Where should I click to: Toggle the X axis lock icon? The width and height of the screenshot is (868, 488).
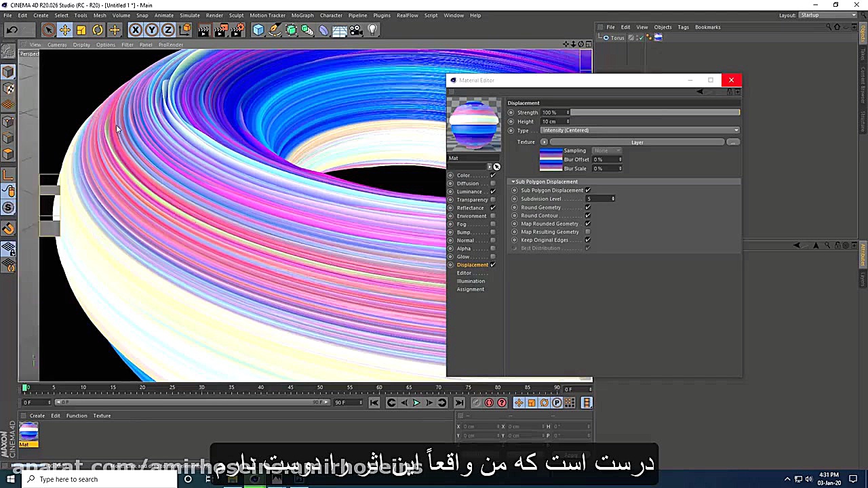tap(135, 29)
